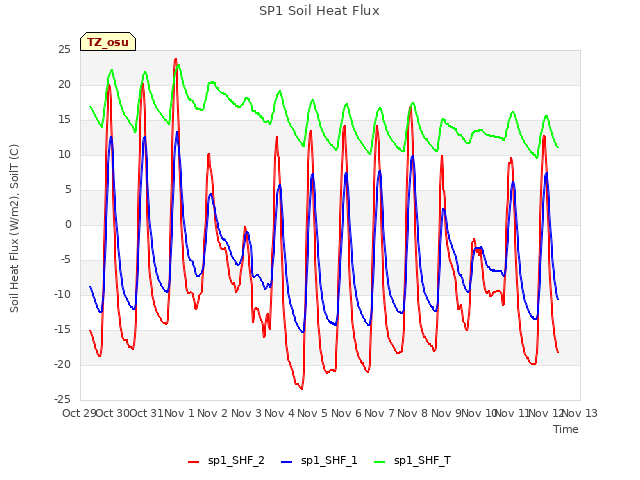The height and width of the screenshot is (480, 640).
Task: Click the 0 y-axis tick label
Action: click(68, 224)
